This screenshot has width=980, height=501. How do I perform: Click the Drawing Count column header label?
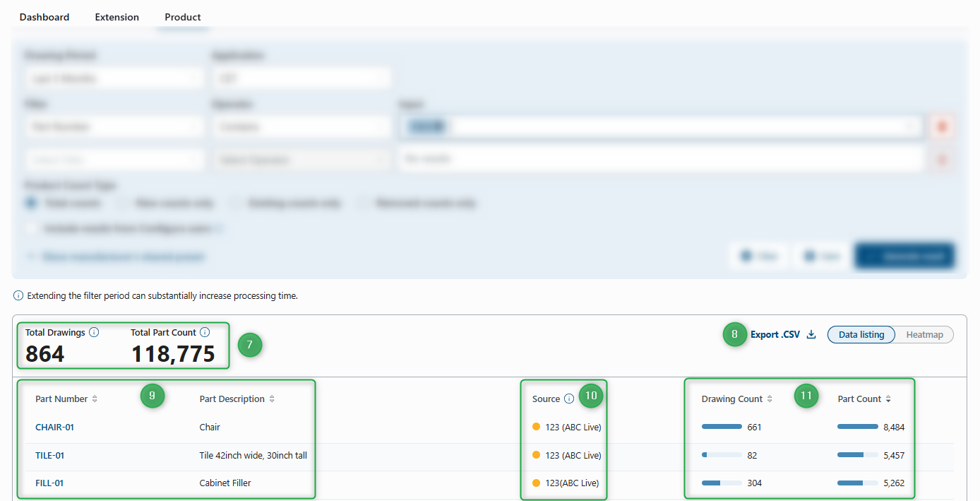(x=732, y=399)
